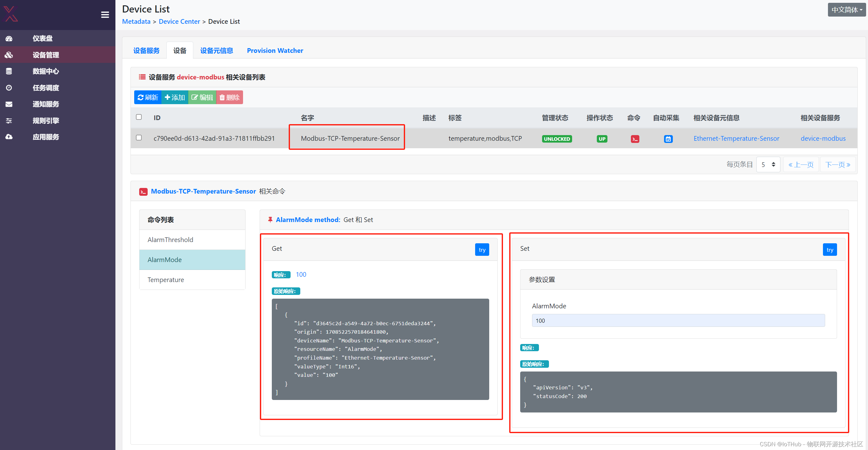Viewport: 868px width, 450px height.
Task: Click the 规则引擎 sliders icon
Action: point(9,121)
